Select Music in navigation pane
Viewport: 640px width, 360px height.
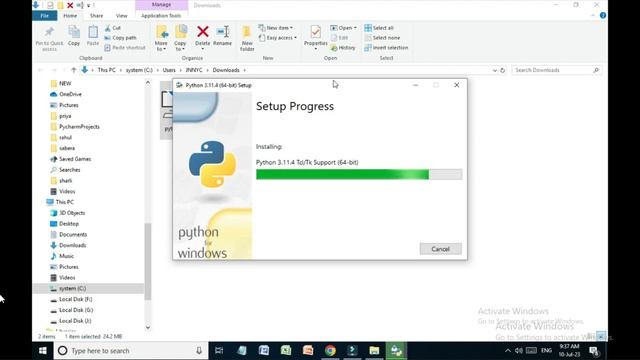click(x=66, y=256)
